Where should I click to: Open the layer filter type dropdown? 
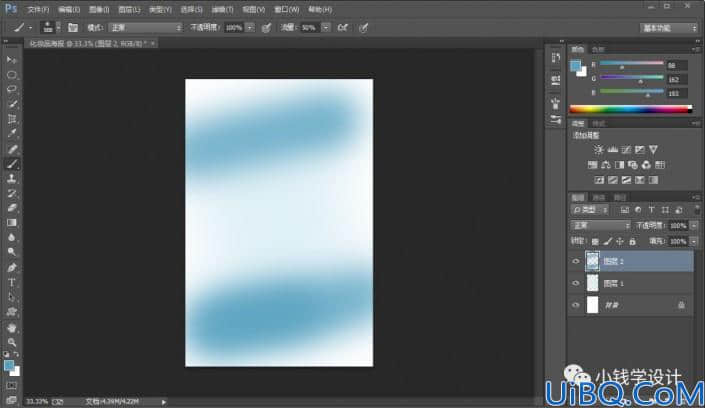click(590, 210)
